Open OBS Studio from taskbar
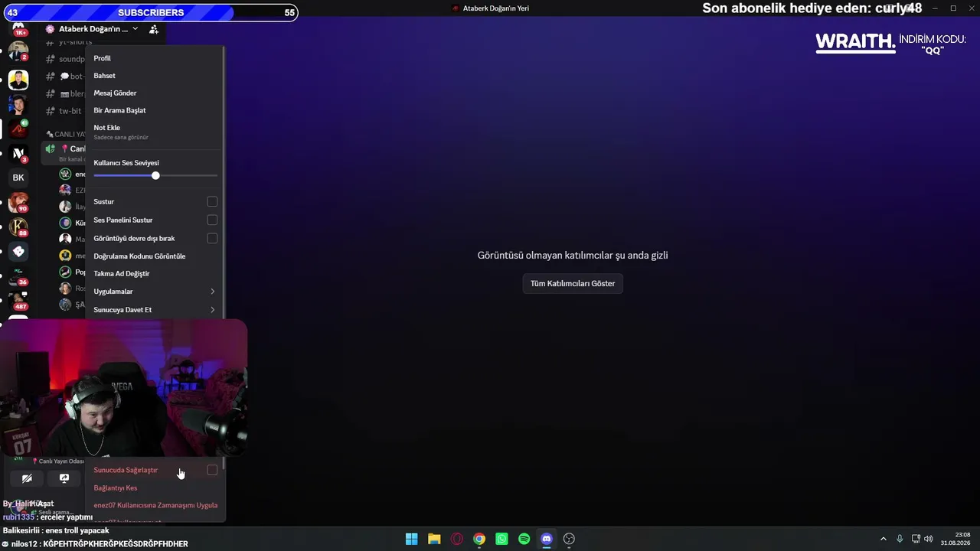980x551 pixels. pyautogui.click(x=569, y=539)
